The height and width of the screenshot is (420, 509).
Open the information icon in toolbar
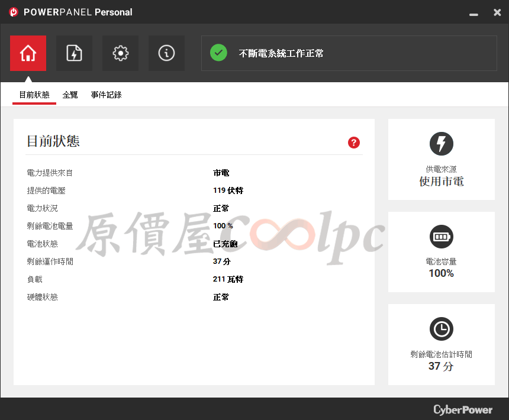(166, 53)
